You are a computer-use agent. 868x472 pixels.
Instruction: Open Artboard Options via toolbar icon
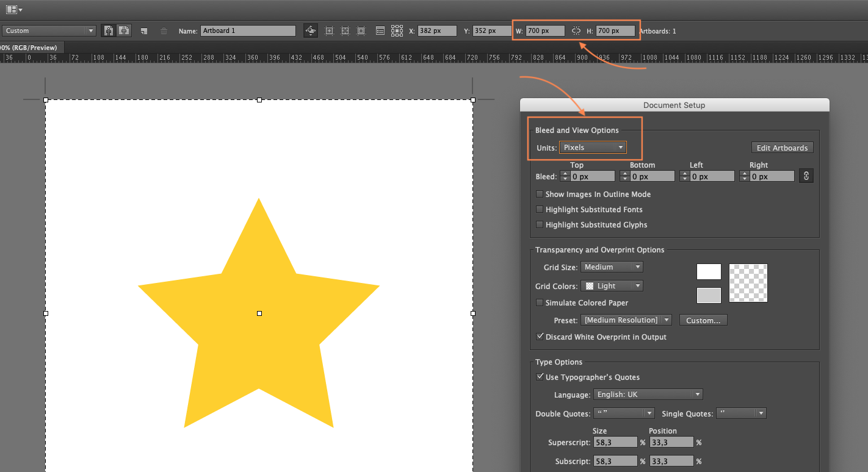[380, 30]
